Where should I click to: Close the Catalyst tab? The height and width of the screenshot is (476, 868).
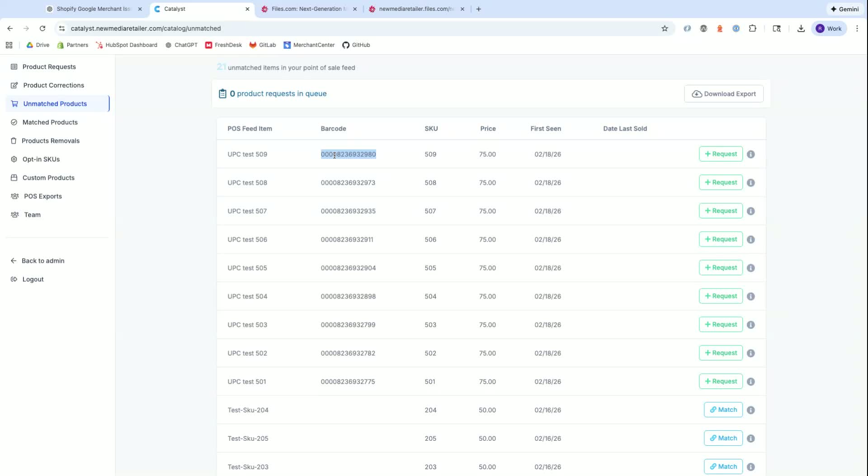point(247,9)
